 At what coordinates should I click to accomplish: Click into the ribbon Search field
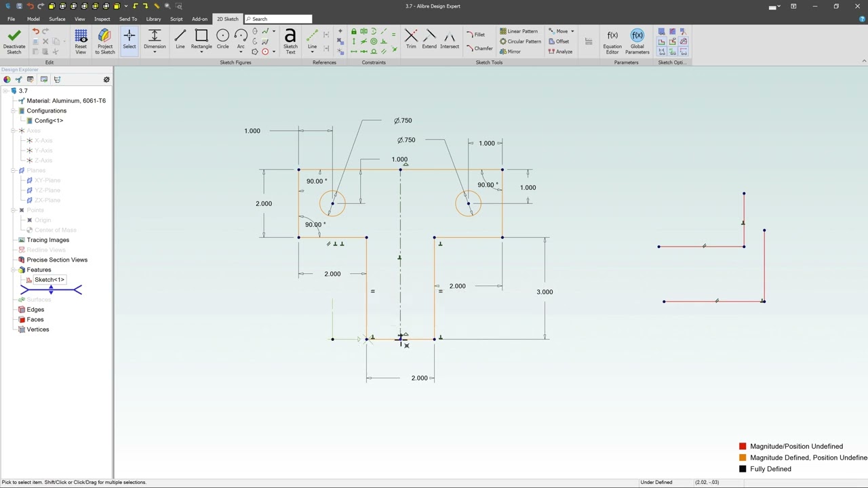coord(278,19)
